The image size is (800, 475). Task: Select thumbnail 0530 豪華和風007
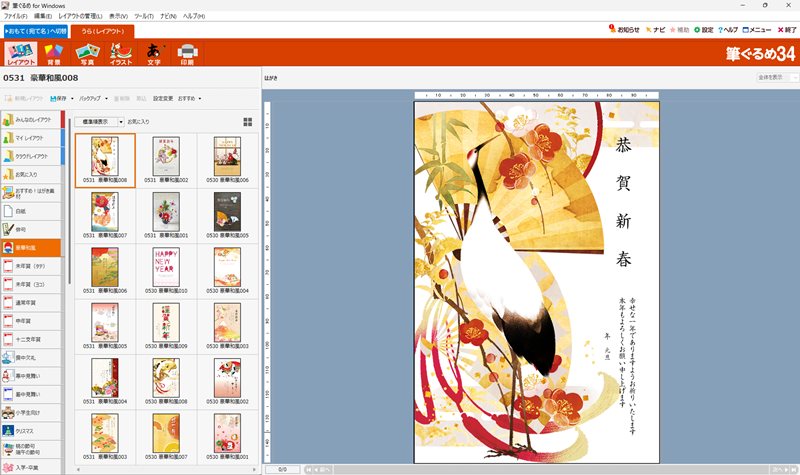coord(166,437)
